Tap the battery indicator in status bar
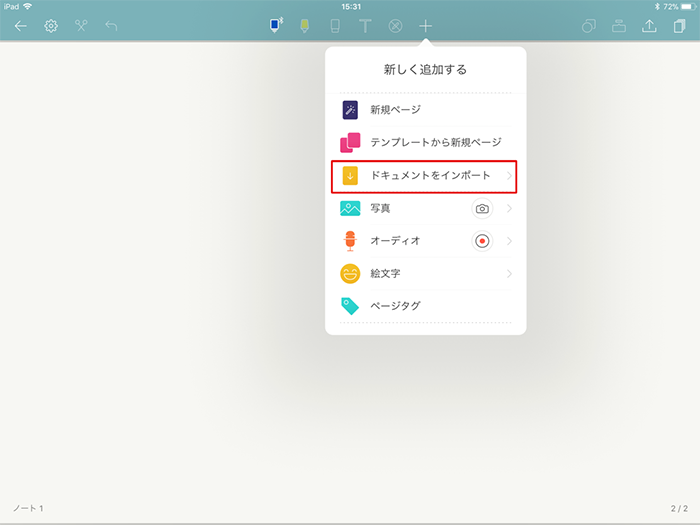 [688, 6]
